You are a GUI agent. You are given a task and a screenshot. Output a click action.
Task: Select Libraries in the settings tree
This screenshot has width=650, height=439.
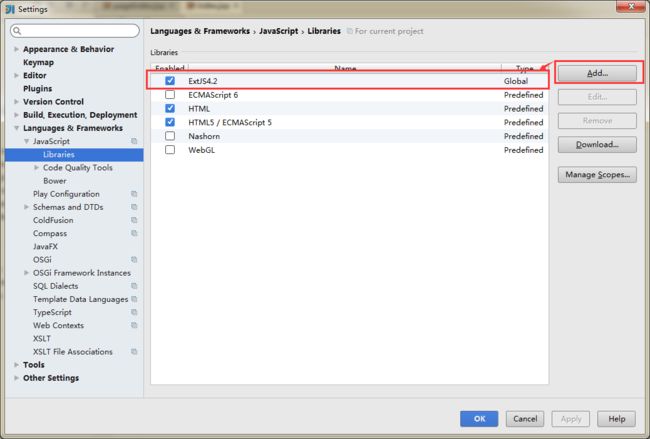point(59,154)
